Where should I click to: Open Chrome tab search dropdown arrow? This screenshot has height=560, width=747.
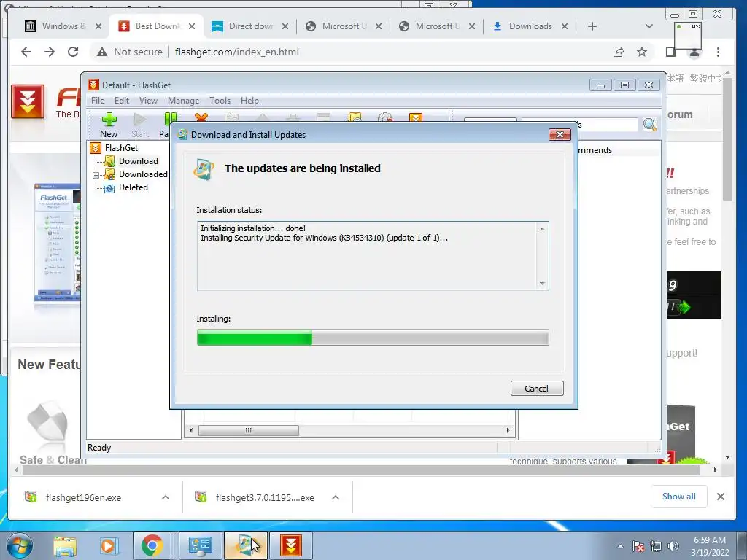click(649, 26)
